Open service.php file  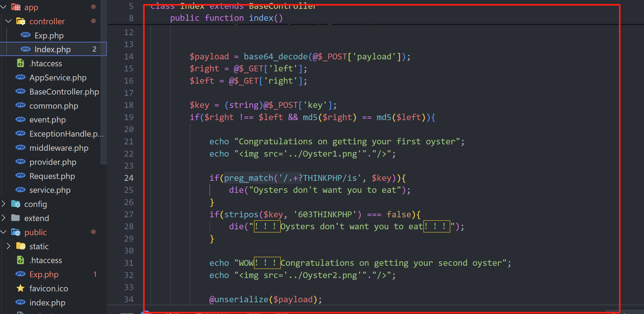[50, 190]
